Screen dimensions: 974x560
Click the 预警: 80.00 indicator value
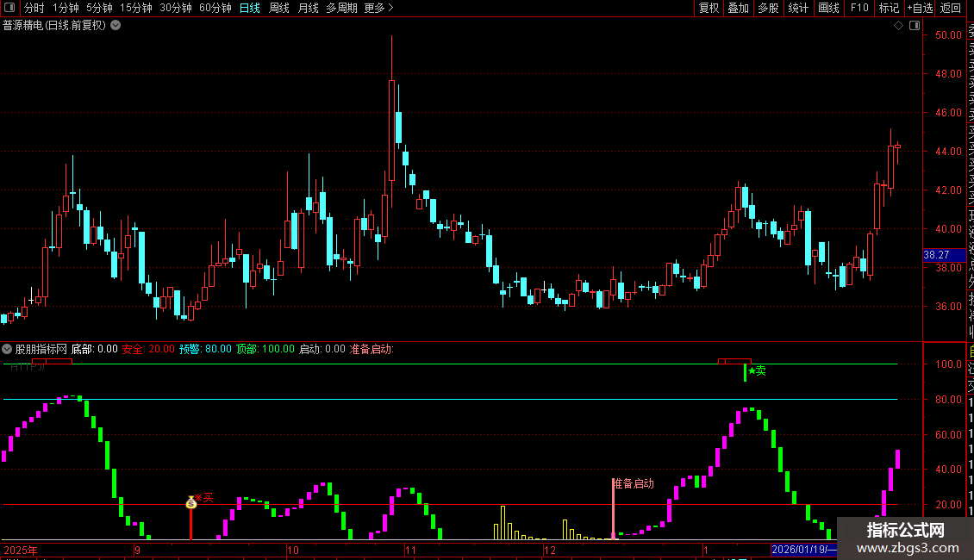[205, 349]
